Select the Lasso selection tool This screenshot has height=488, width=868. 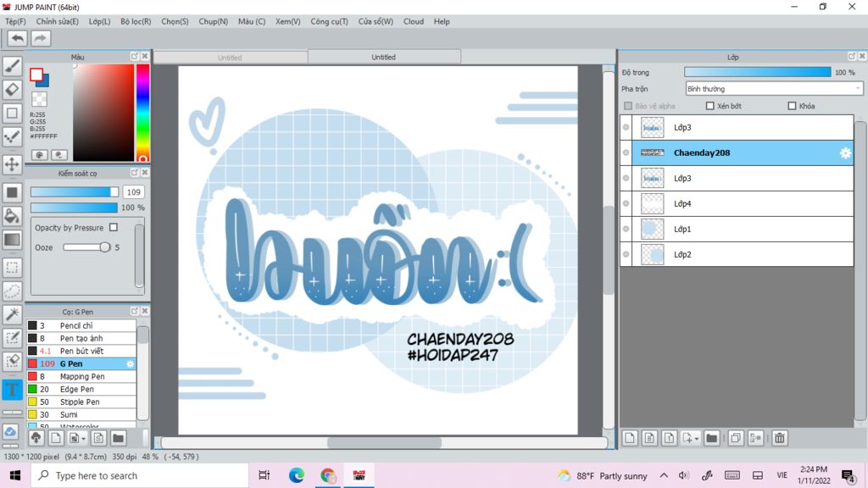[12, 291]
